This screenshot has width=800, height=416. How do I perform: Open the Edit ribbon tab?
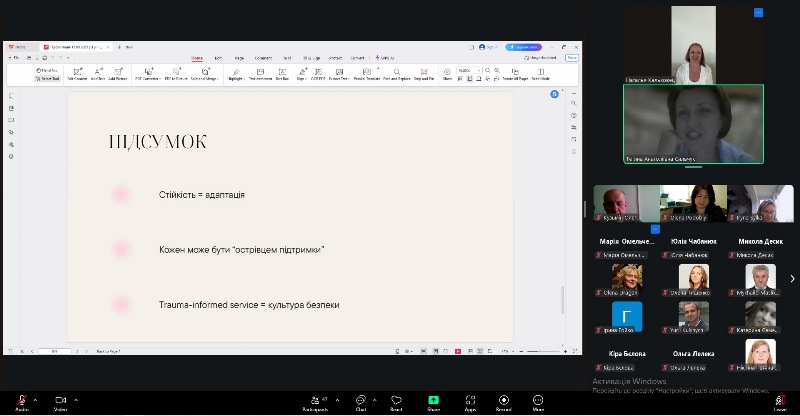click(218, 58)
